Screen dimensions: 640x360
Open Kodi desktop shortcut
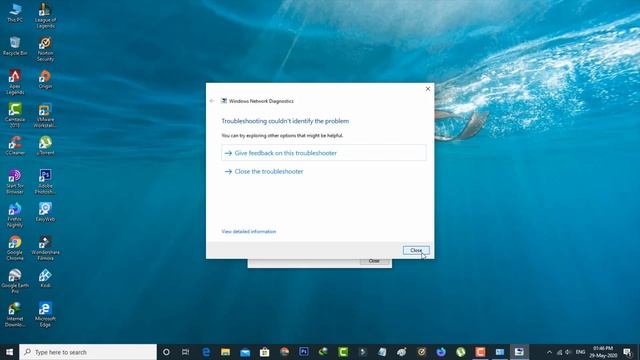[x=45, y=279]
